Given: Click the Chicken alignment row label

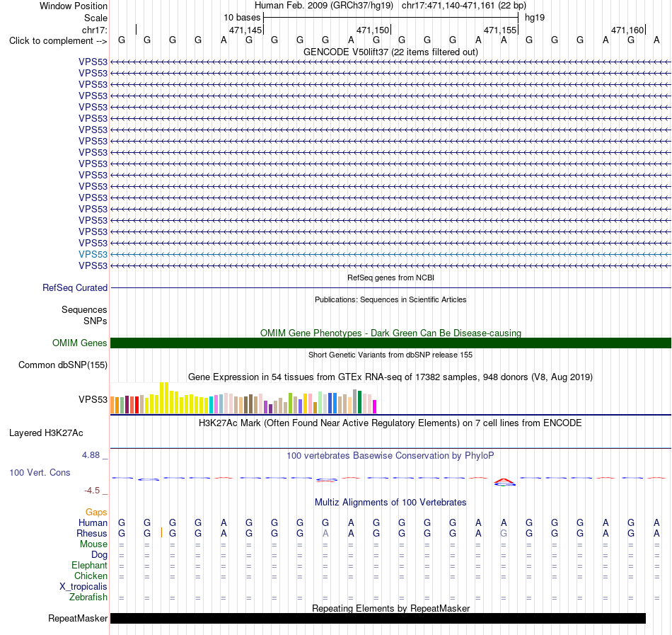Looking at the screenshot, I should tap(91, 576).
